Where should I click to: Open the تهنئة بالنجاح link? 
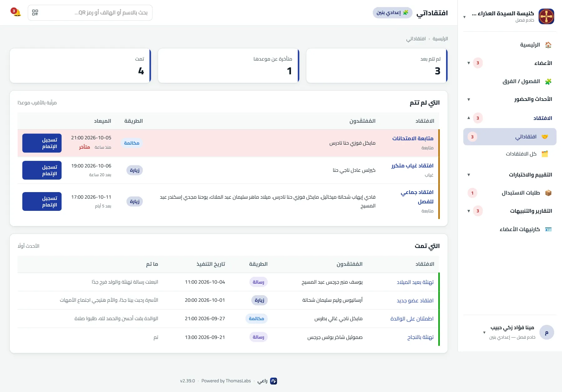421,337
